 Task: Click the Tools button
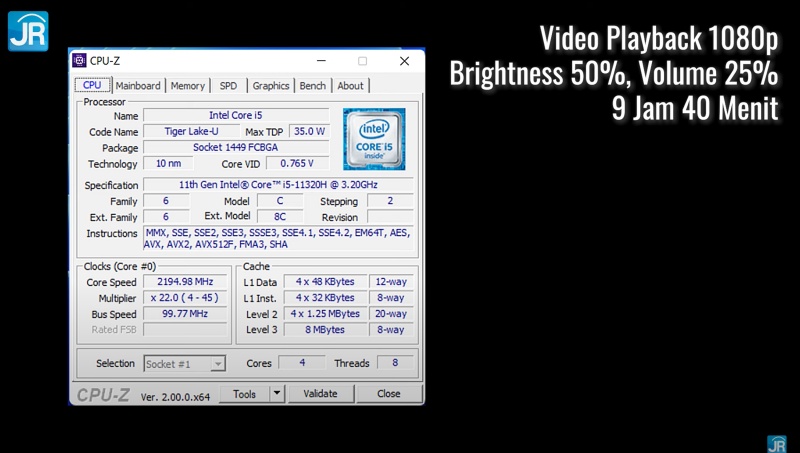[x=244, y=394]
